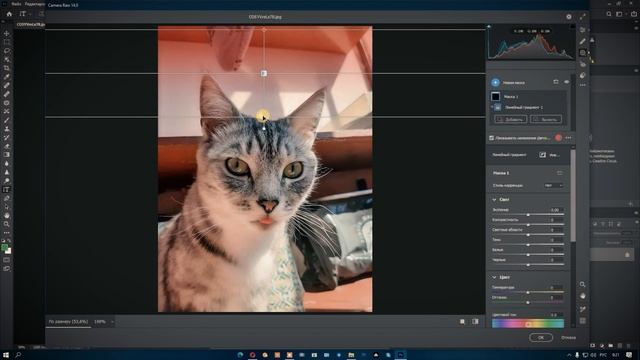
Task: Pick the red overlay color swatch
Action: pos(558,138)
